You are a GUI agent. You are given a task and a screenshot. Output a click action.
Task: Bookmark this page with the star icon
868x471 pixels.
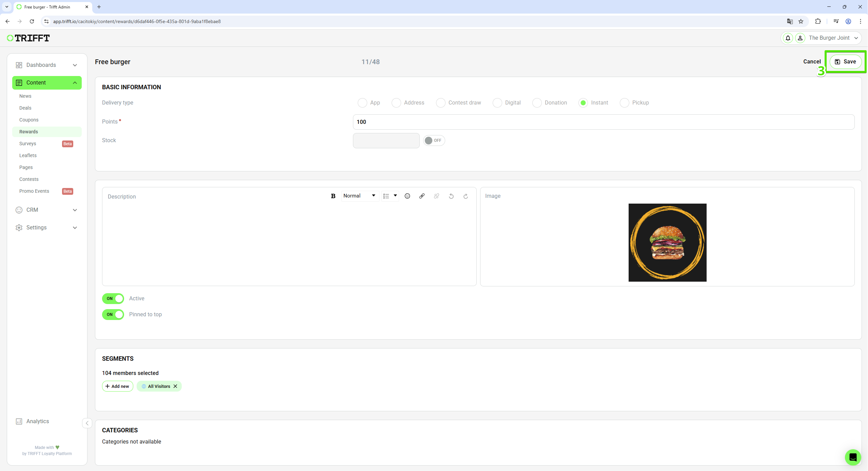click(801, 21)
